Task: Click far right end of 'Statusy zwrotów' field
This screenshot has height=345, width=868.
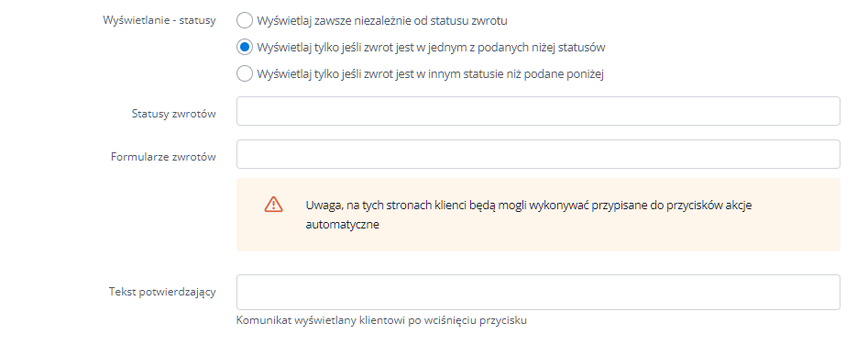Action: pyautogui.click(x=828, y=111)
